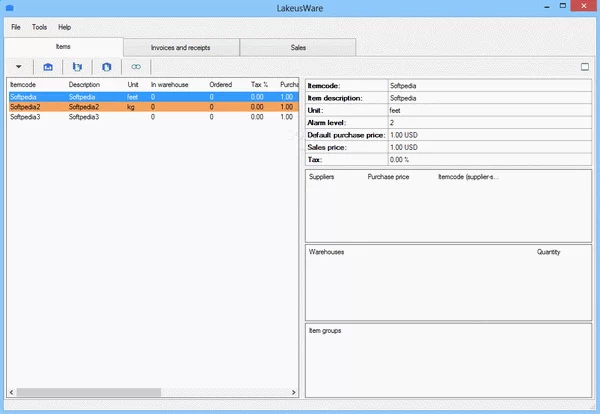Click the clipboard toolbar icon

tap(106, 67)
